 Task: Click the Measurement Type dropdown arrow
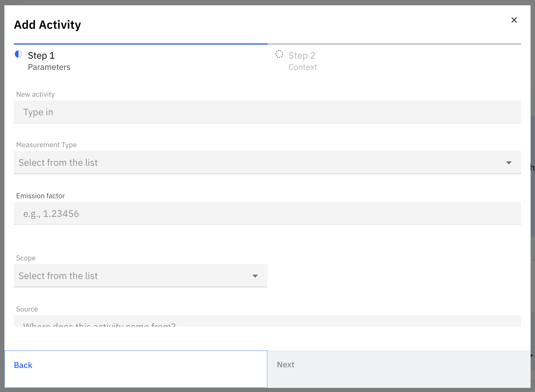[x=509, y=163]
